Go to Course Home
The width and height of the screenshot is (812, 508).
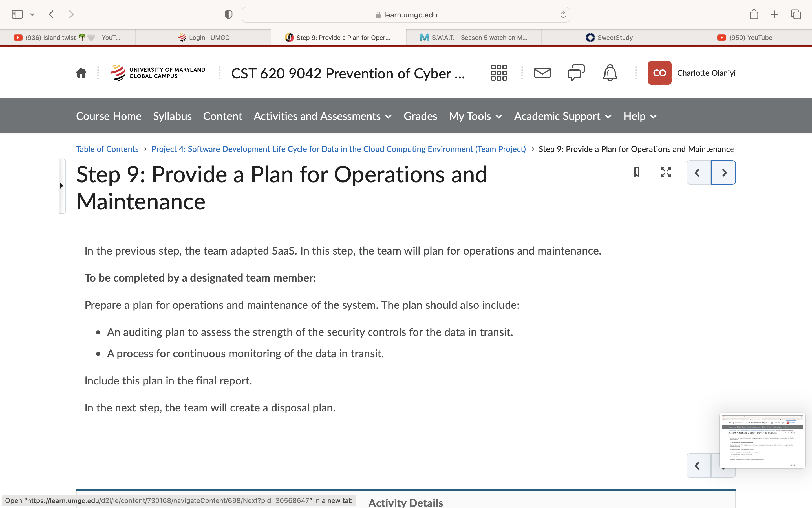109,116
